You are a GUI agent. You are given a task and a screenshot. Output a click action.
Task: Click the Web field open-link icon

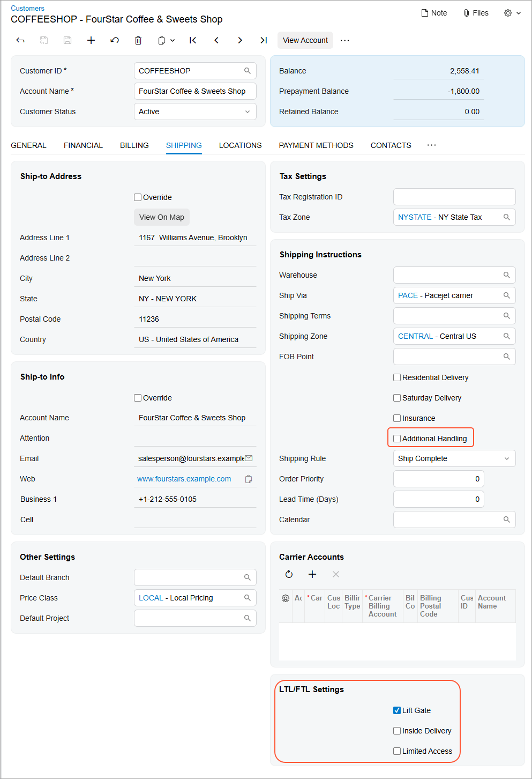tap(249, 479)
